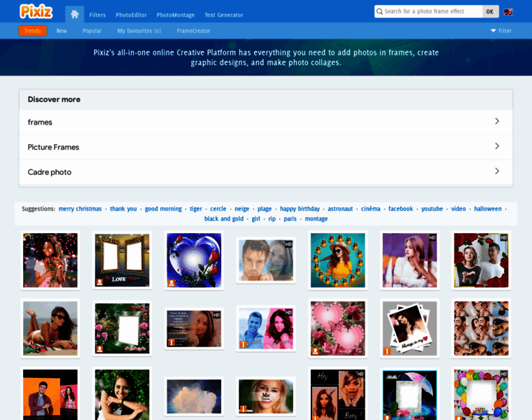
Task: Click the girl suggestion
Action: (x=255, y=219)
